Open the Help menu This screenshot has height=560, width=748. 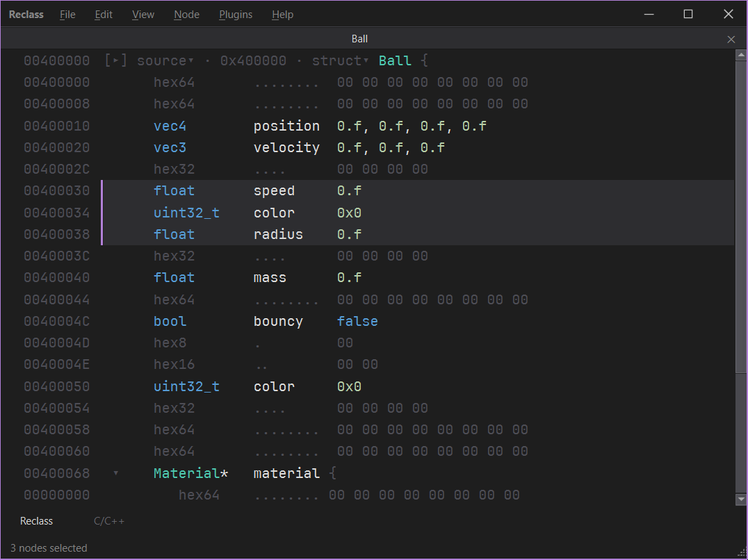pyautogui.click(x=282, y=15)
